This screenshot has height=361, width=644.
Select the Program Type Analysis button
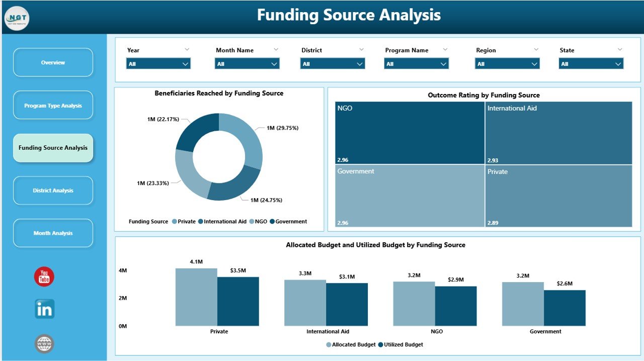tap(53, 105)
